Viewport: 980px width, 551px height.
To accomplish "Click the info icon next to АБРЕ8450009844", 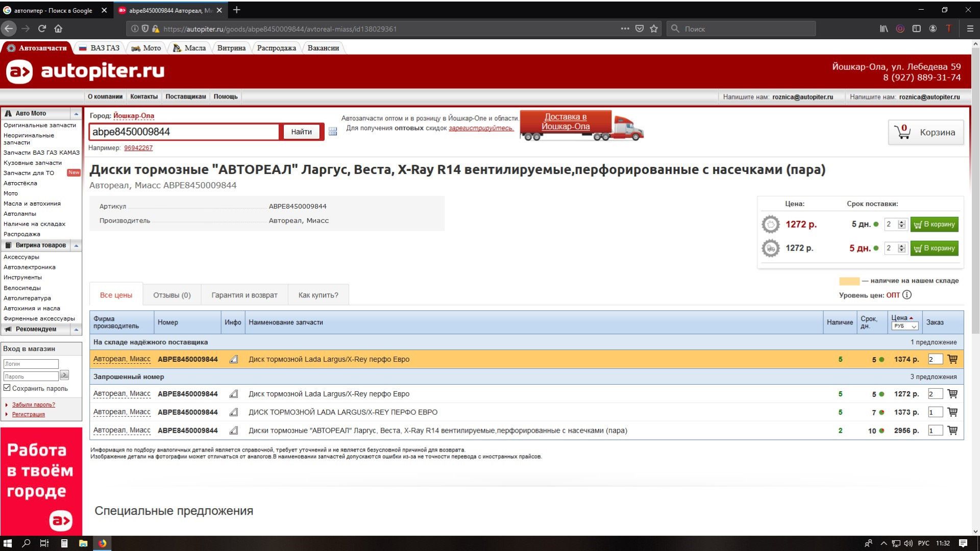I will tap(233, 359).
